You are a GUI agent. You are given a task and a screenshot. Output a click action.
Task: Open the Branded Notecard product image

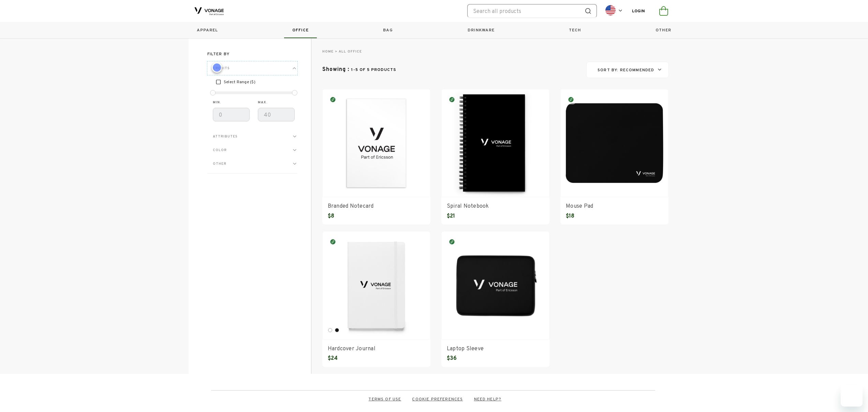(376, 143)
